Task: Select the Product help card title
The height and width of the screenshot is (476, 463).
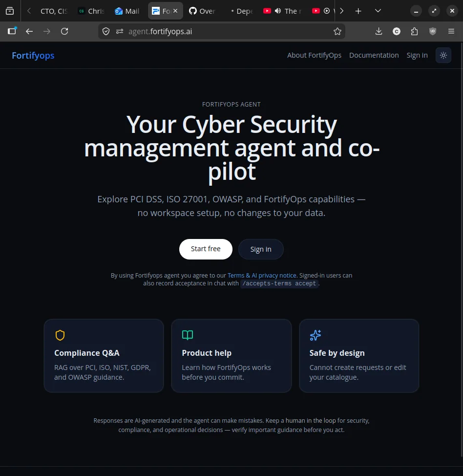Action: [x=207, y=353]
